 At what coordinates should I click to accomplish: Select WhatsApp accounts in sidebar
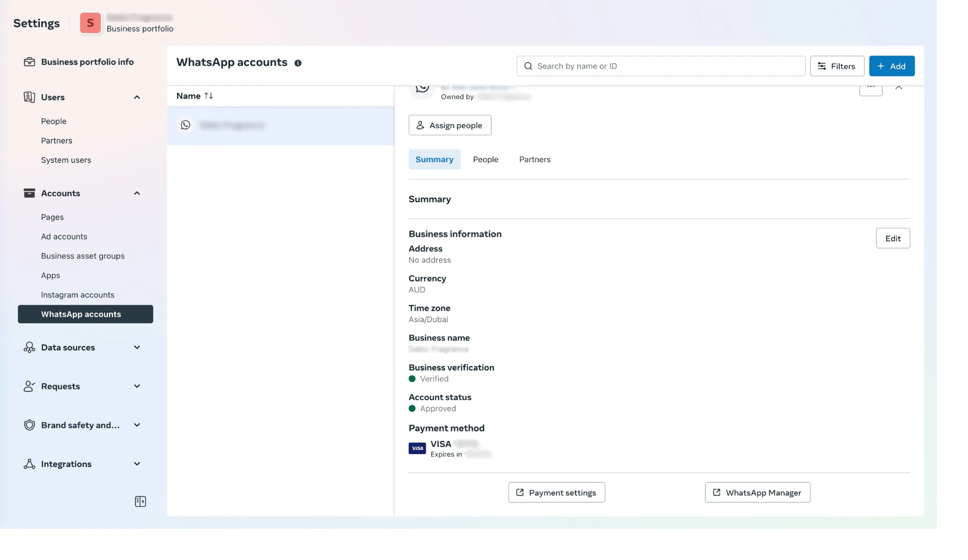point(86,314)
